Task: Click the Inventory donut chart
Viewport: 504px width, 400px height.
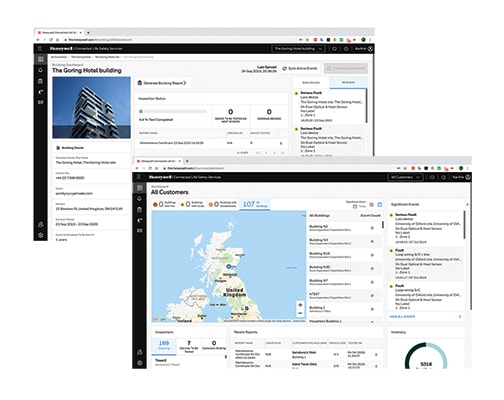Action: [x=426, y=356]
